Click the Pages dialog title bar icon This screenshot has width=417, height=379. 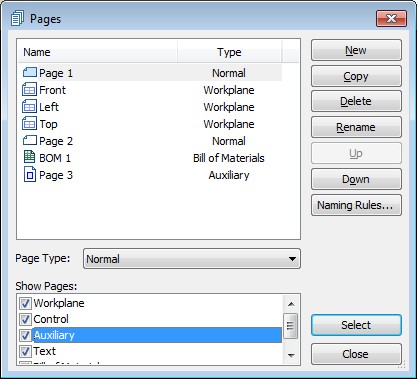17,19
